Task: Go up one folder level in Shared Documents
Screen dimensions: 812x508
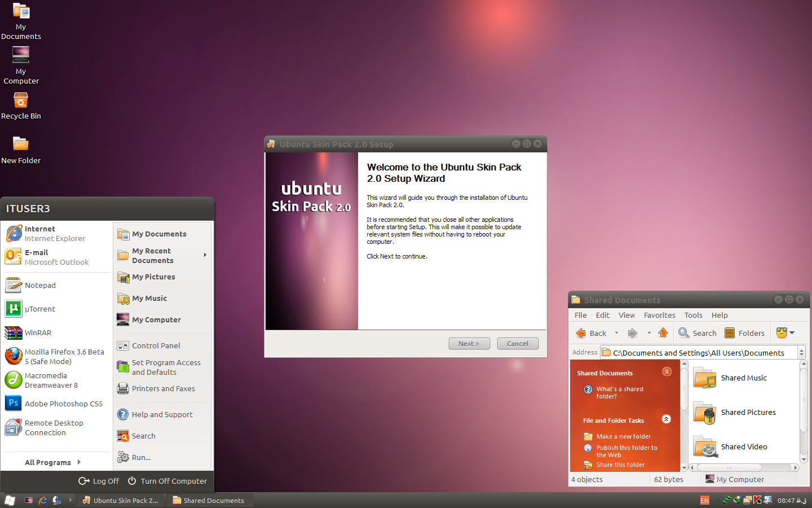Action: click(663, 333)
